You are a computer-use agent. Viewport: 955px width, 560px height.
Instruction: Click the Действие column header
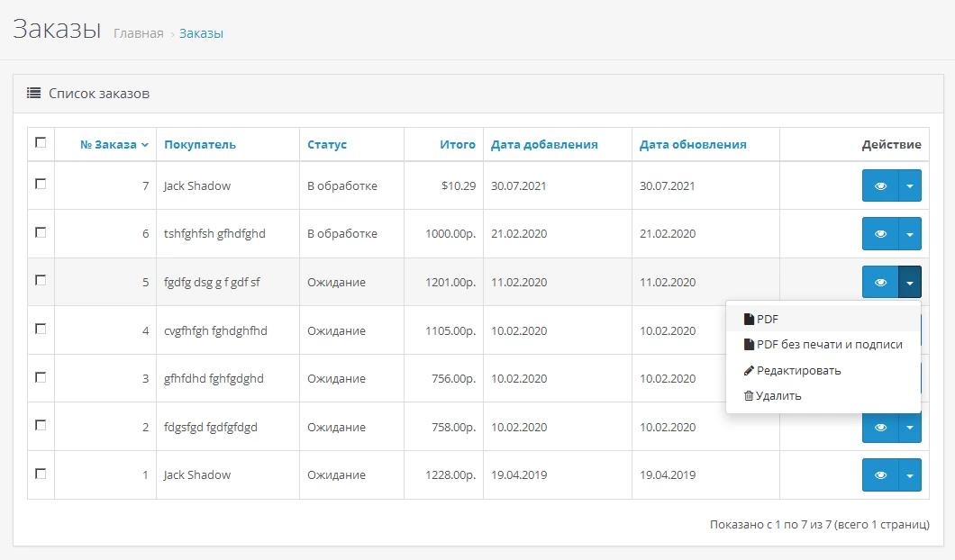coord(892,145)
